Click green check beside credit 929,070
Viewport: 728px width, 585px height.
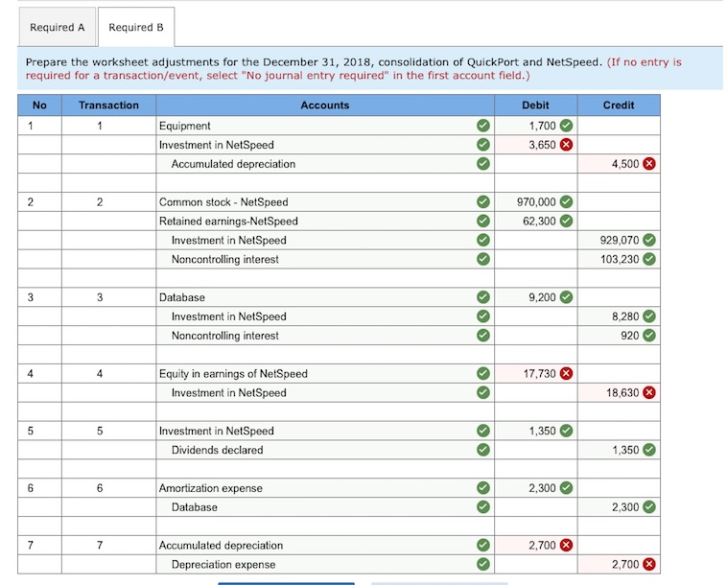[649, 240]
